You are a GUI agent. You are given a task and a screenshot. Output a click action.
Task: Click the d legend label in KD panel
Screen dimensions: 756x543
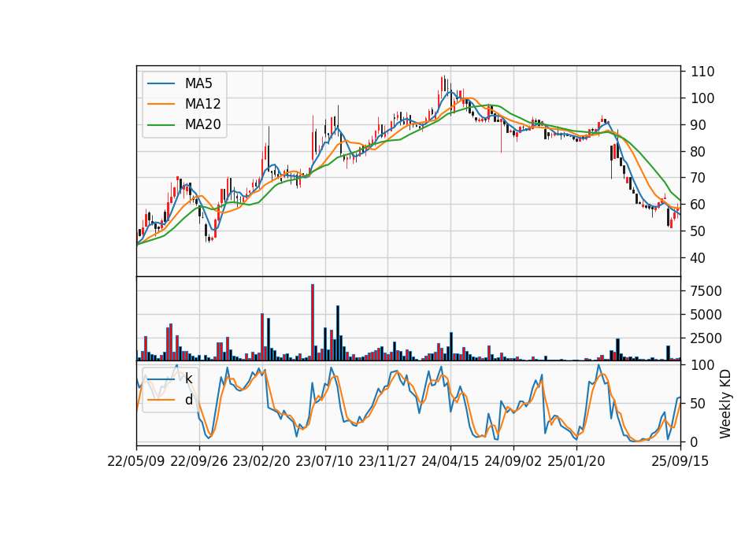(188, 400)
